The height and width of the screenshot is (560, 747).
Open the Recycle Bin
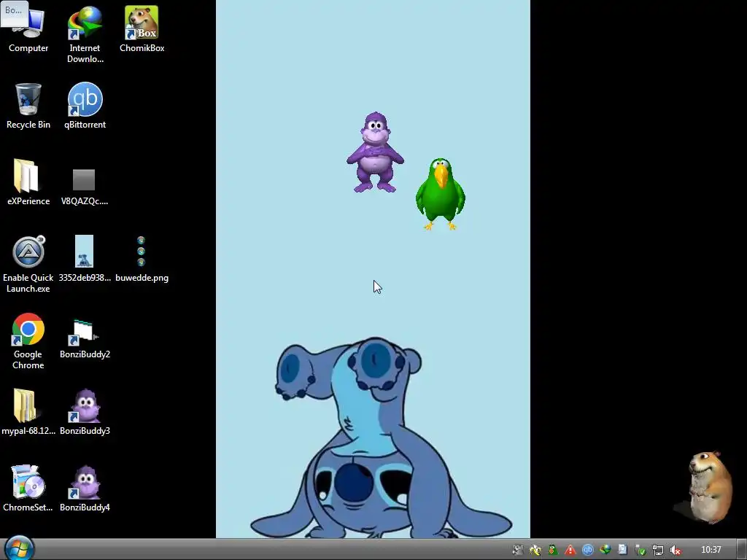[28, 106]
